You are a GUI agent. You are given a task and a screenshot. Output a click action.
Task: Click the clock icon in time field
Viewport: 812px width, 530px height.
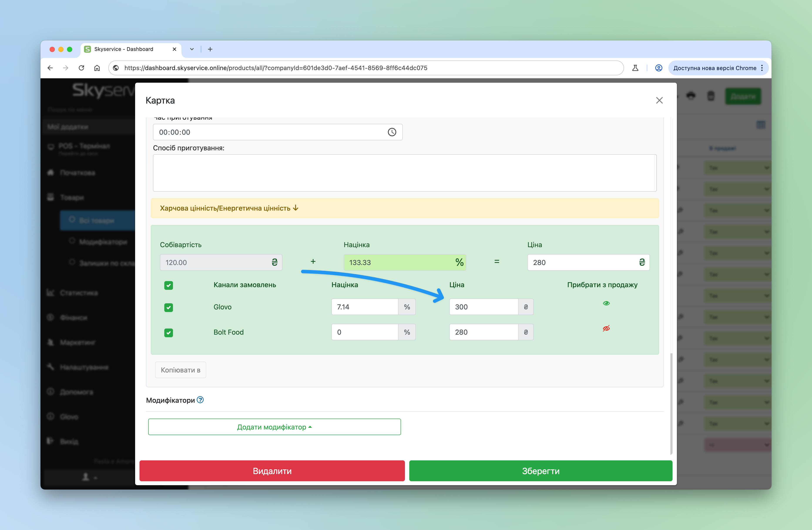coord(392,132)
